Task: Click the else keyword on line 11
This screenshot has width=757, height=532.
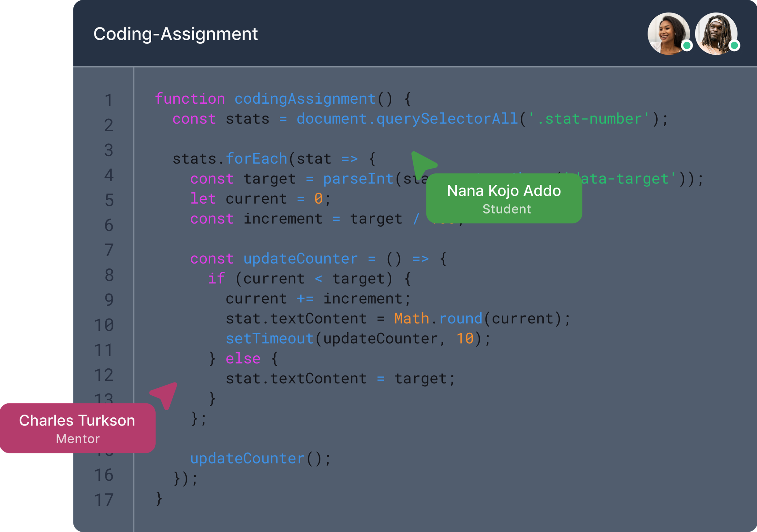Action: (x=243, y=358)
